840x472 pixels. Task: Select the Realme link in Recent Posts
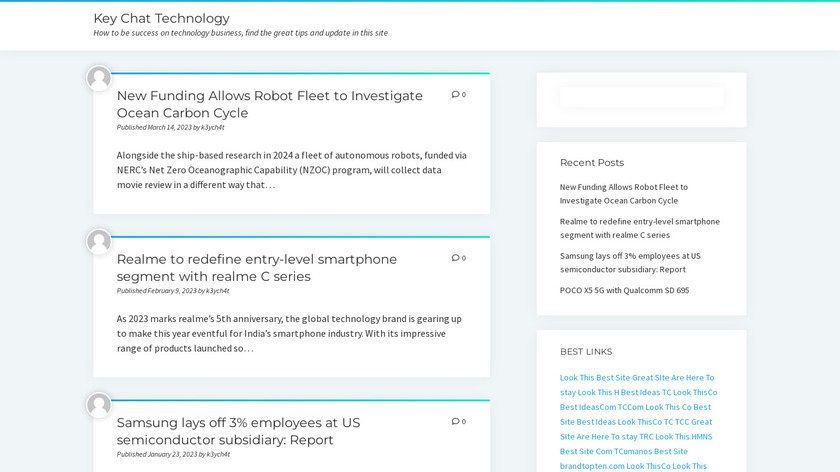(639, 228)
